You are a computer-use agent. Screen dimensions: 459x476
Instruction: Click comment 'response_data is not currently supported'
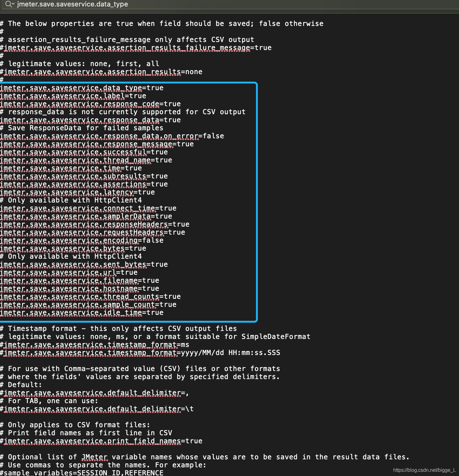tap(123, 112)
